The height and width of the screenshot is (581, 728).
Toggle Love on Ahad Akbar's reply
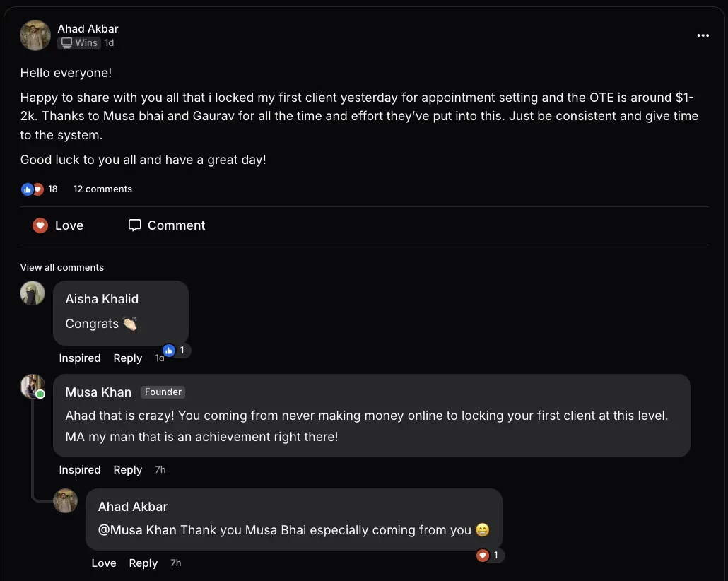tap(104, 563)
